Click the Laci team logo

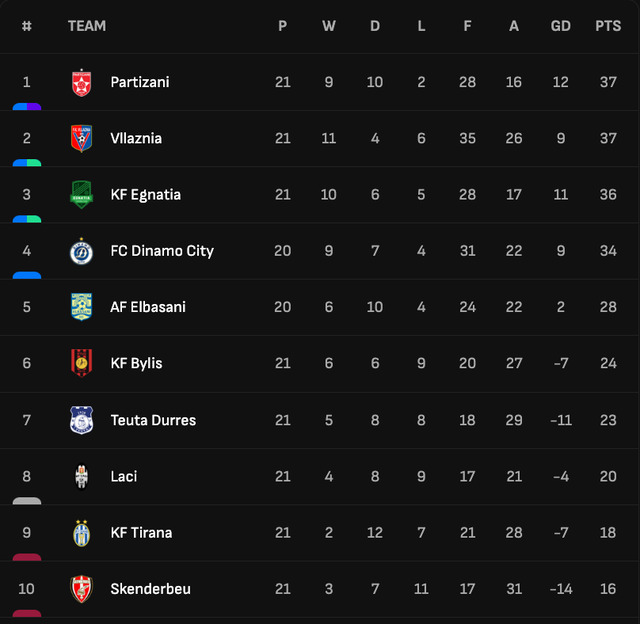click(81, 476)
